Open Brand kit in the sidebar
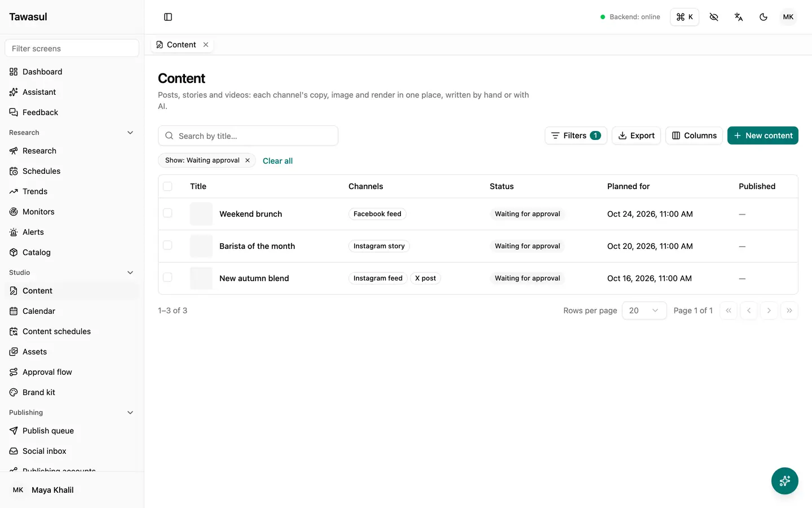 (x=72, y=392)
